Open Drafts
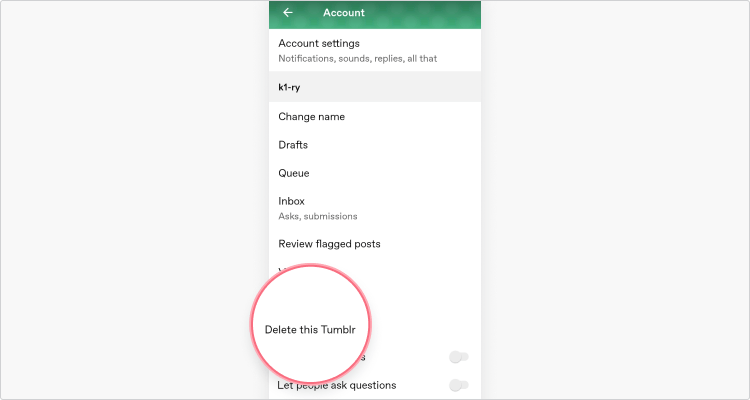The width and height of the screenshot is (750, 400). point(375,145)
